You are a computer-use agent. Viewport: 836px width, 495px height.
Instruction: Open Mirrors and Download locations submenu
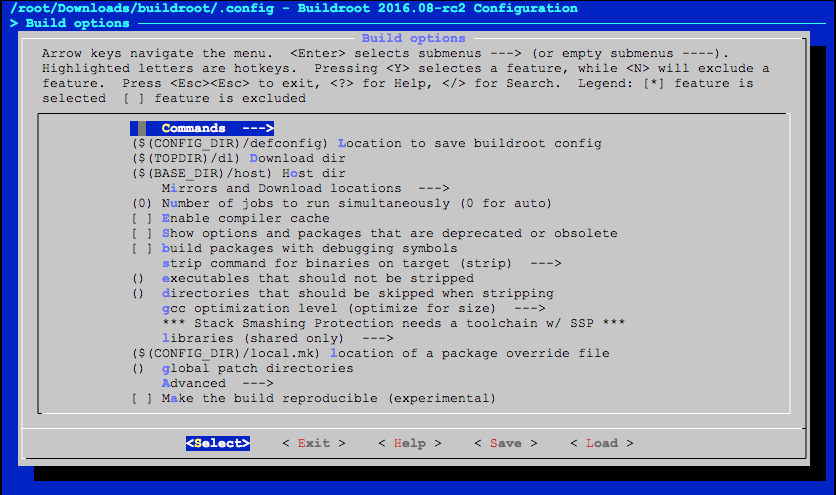tap(306, 188)
